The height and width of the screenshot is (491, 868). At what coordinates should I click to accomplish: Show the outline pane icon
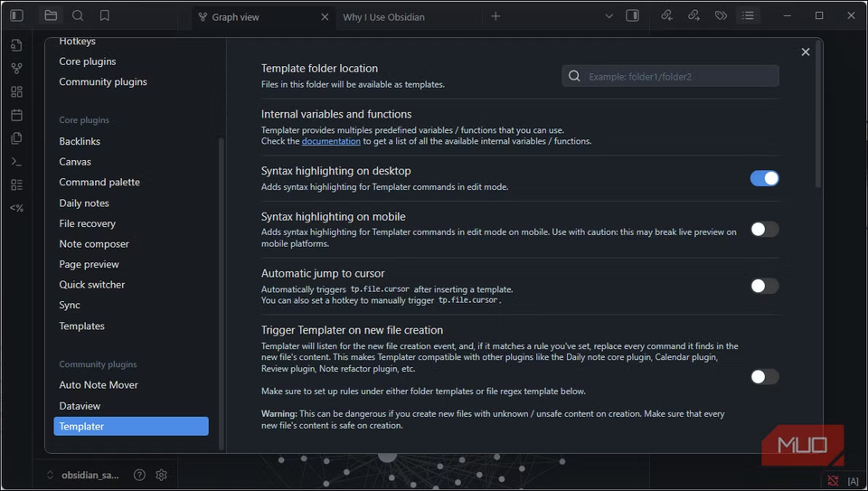pyautogui.click(x=748, y=15)
